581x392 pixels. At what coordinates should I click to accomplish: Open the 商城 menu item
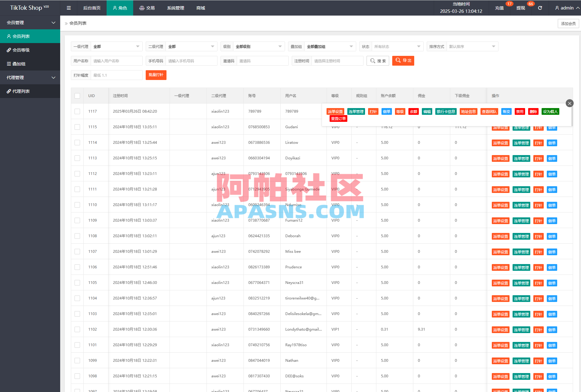coord(200,8)
